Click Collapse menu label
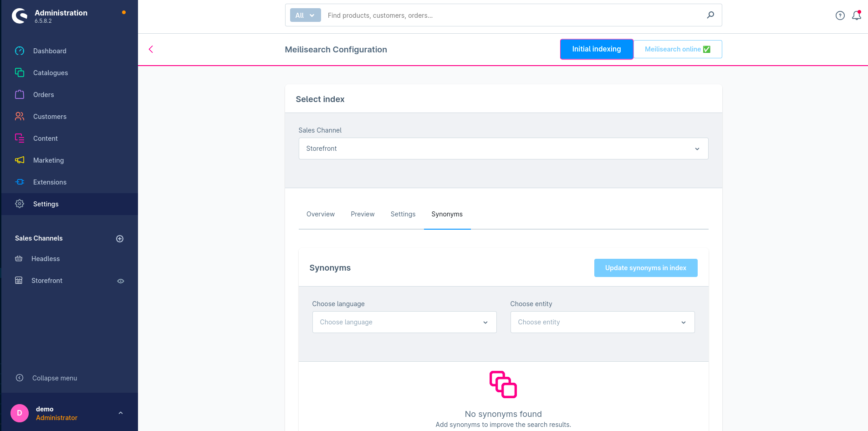The height and width of the screenshot is (431, 868). (x=55, y=378)
